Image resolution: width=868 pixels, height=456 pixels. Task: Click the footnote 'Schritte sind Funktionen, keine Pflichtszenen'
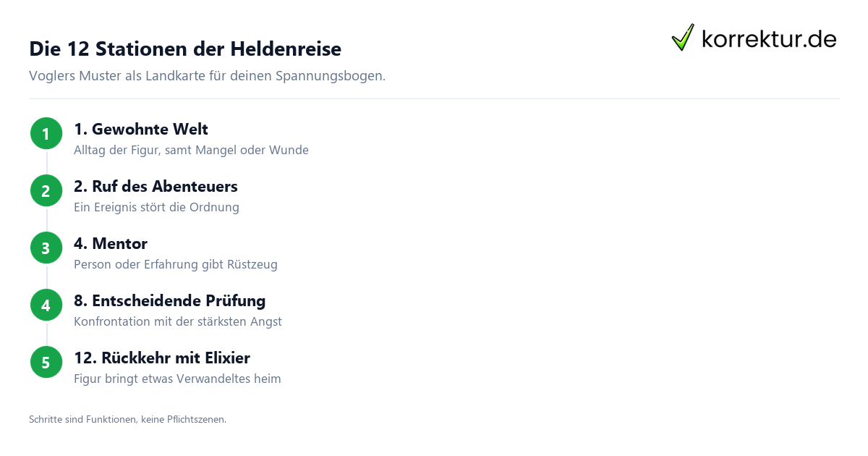pyautogui.click(x=127, y=419)
